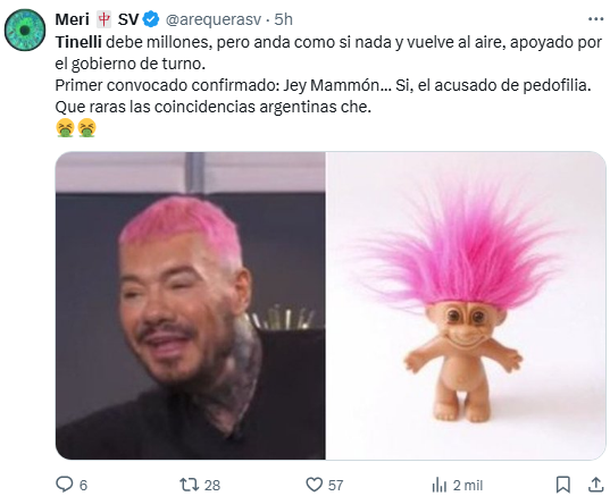Open the three-dot more options menu
This screenshot has height=496, width=610.
coord(596,19)
